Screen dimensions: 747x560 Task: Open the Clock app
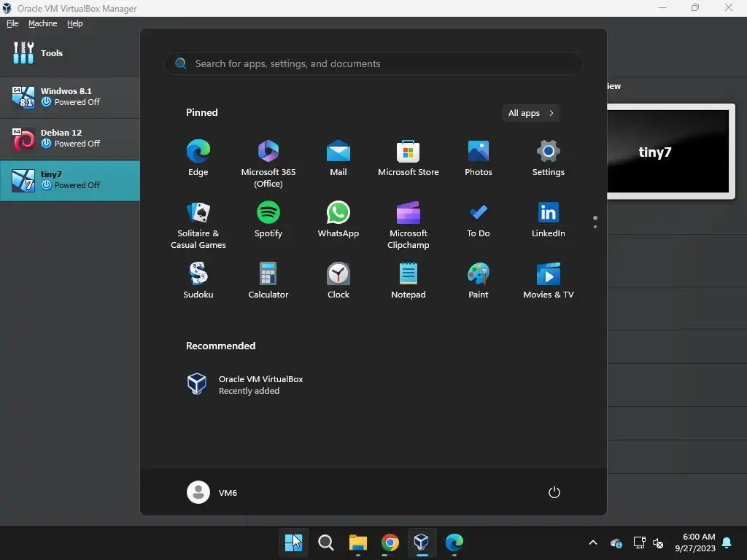[x=338, y=281]
